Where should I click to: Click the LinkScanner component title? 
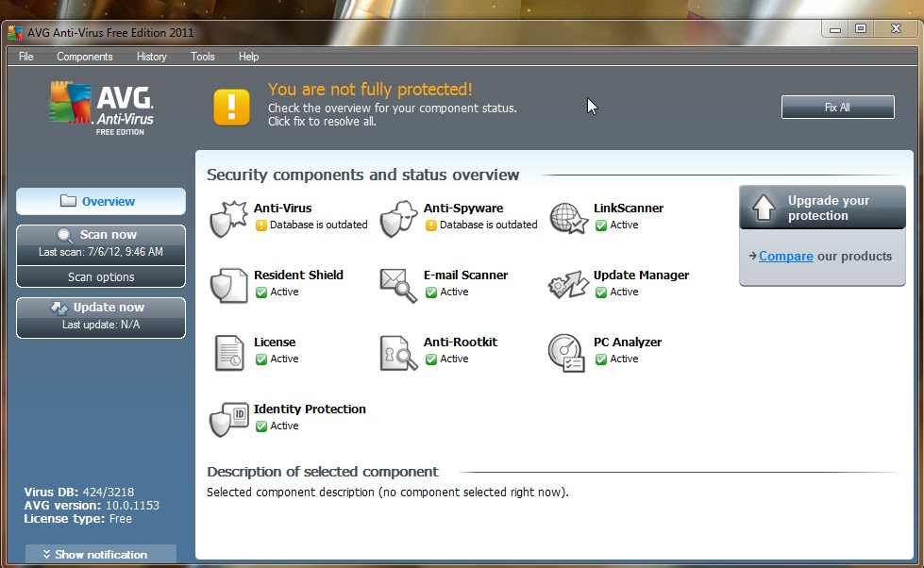point(629,208)
